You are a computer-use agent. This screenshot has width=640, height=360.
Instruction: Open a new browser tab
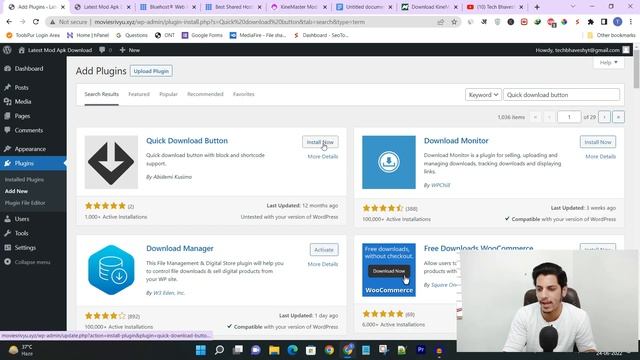[537, 7]
